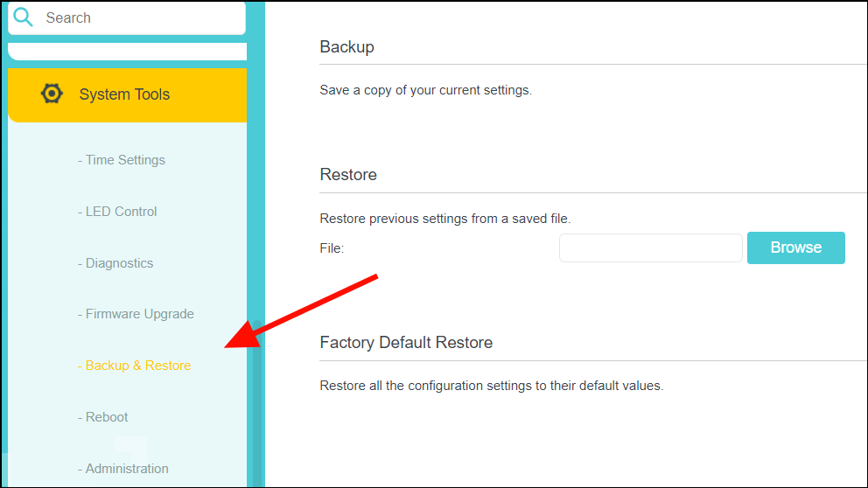
Task: Go to LED Control page
Action: (x=117, y=212)
